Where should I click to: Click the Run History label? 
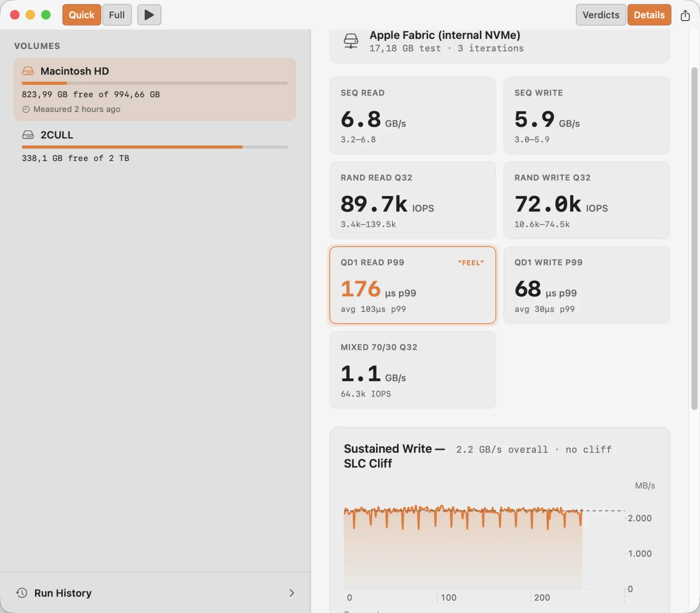63,593
